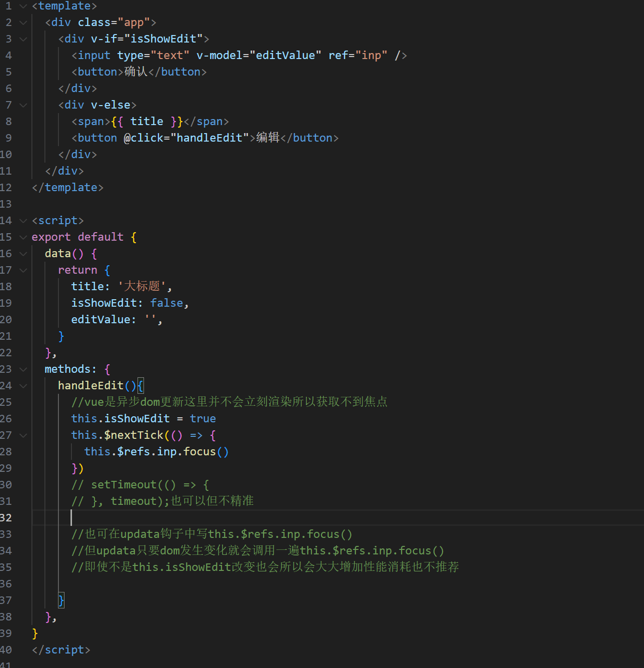644x668 pixels.
Task: Click the {{ title }} interpolation in the span
Action: pyautogui.click(x=147, y=122)
